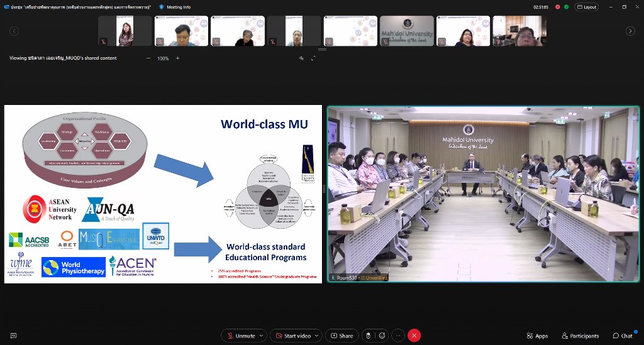Image resolution: width=644 pixels, height=345 pixels.
Task: Select Mahidol University logo thumbnail
Action: pyautogui.click(x=407, y=31)
